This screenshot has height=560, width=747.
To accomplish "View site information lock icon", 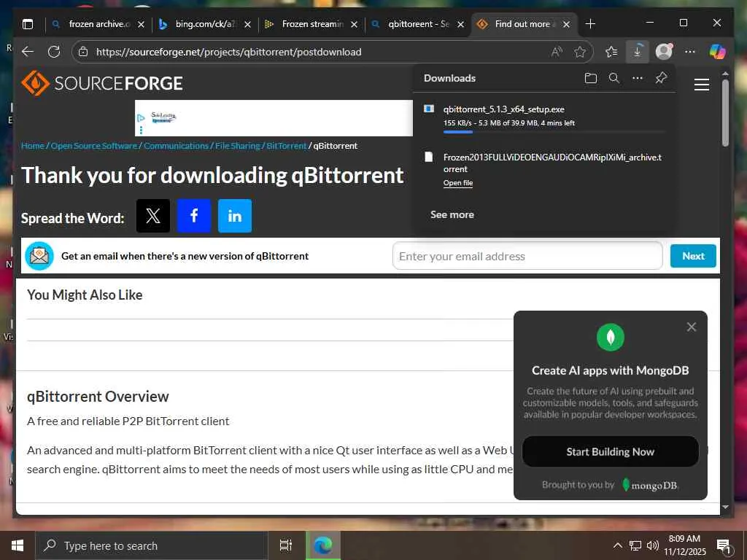I will tap(83, 52).
